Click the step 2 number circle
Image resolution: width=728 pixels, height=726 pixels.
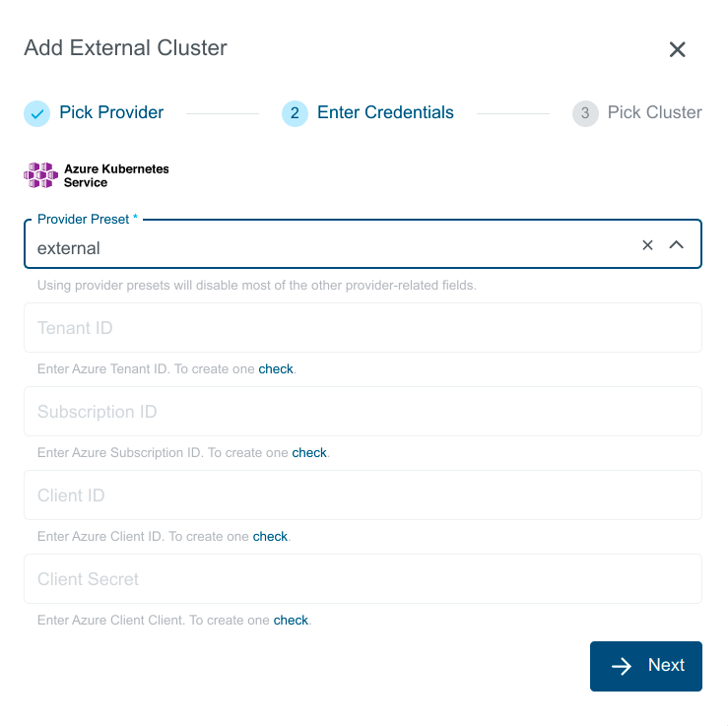click(295, 113)
